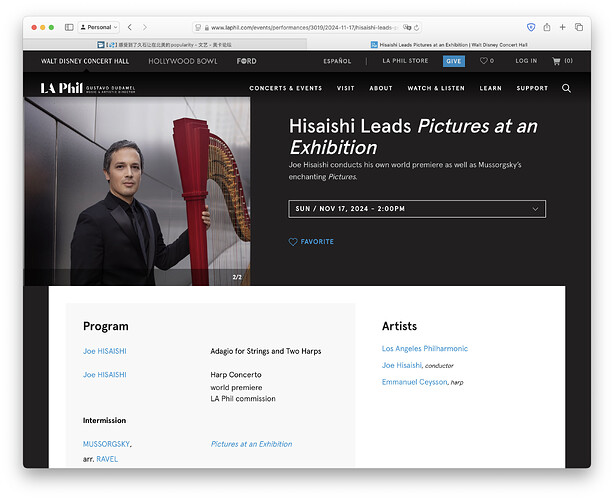Open Joe Hisaishi conductor link
Screen dimensions: 615x500
pos(402,365)
